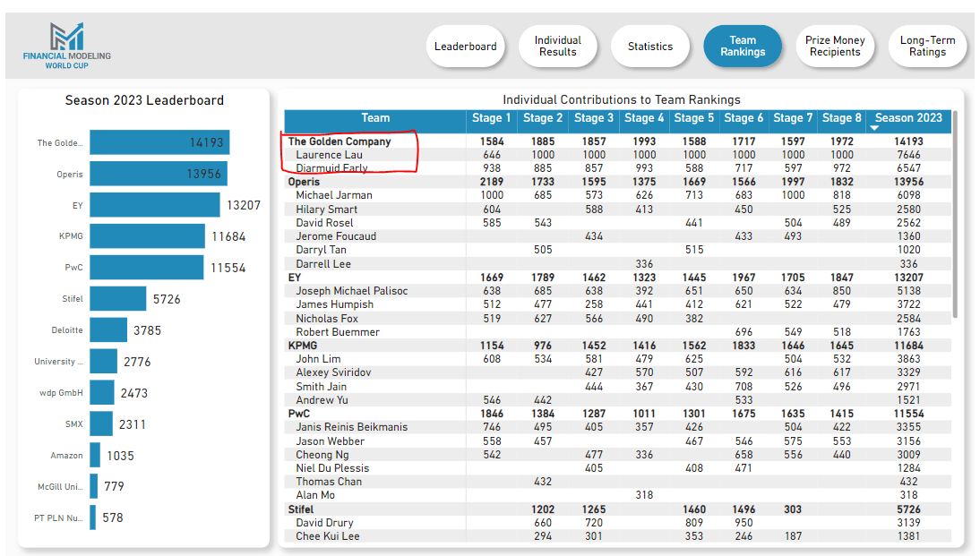The width and height of the screenshot is (980, 556).
Task: Click Jason Webber in the table
Action: (x=330, y=441)
